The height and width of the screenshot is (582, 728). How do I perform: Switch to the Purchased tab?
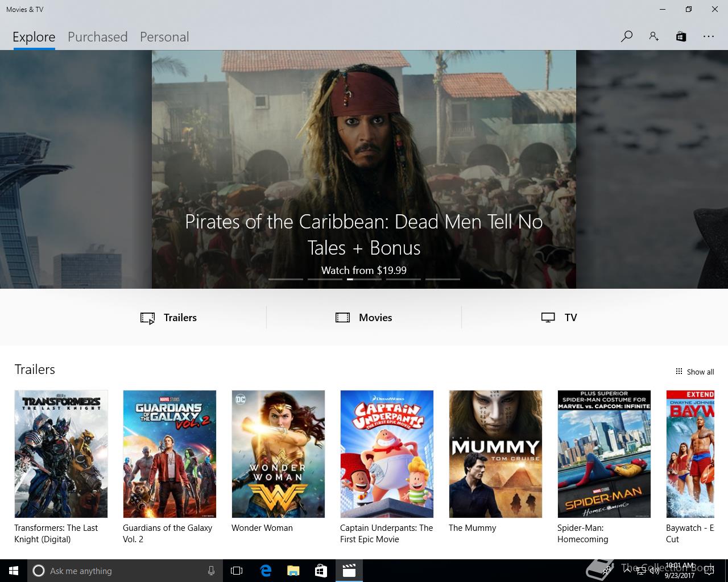(98, 37)
